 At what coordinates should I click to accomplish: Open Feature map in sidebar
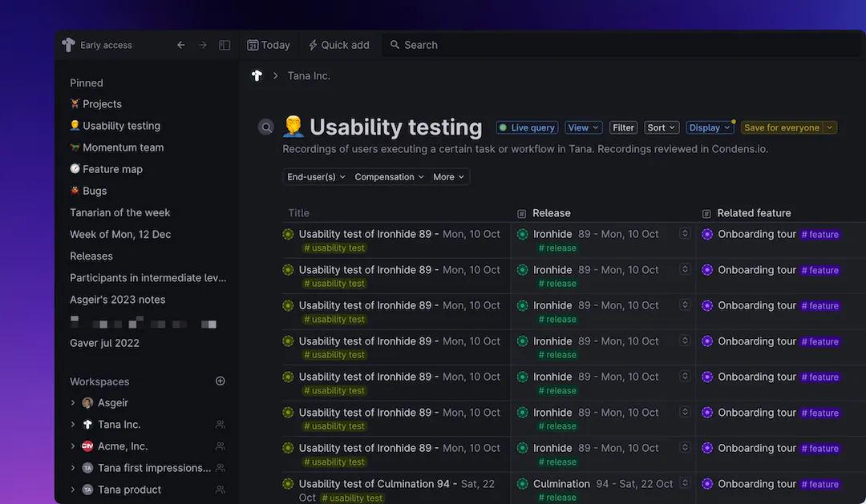[106, 169]
